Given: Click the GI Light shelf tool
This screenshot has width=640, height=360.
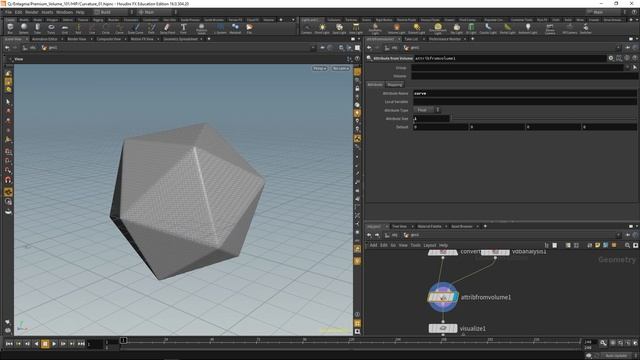Looking at the screenshot, I should [471, 29].
